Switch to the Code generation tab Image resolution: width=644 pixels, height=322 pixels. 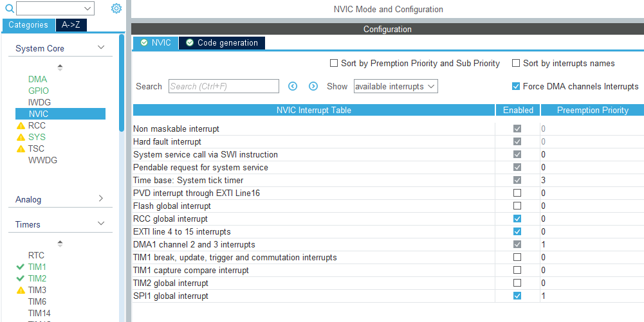[x=222, y=43]
